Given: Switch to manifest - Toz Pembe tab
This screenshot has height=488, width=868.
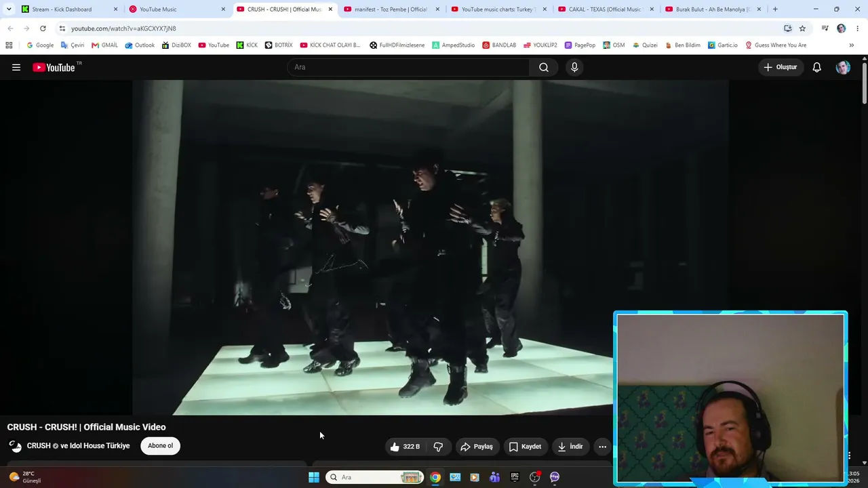Looking at the screenshot, I should click(391, 9).
